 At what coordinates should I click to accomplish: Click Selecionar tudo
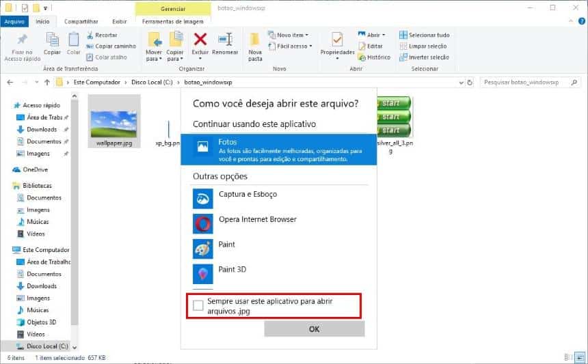425,35
